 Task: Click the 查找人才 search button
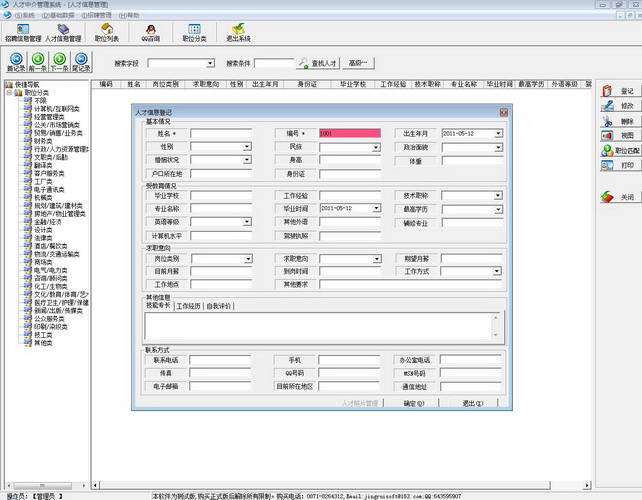tap(317, 63)
